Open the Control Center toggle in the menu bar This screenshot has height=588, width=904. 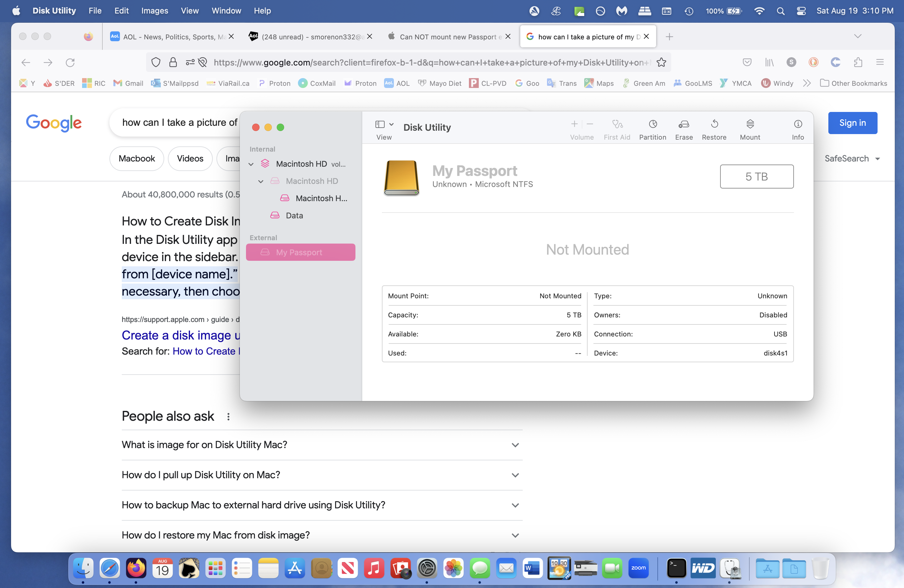(x=801, y=11)
